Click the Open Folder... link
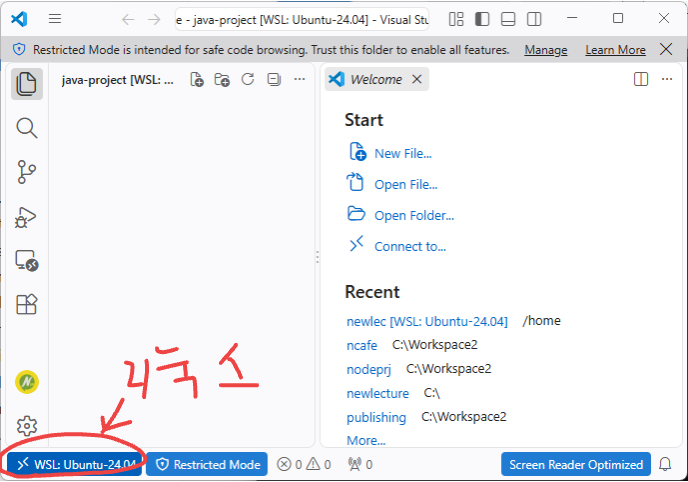This screenshot has width=688, height=482. click(x=414, y=216)
